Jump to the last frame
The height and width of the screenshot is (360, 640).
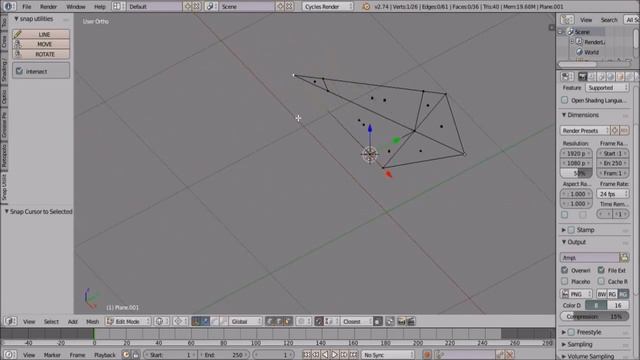(353, 355)
